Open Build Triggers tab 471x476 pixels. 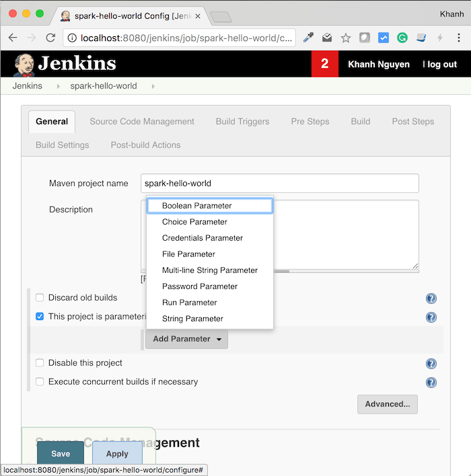pos(242,122)
